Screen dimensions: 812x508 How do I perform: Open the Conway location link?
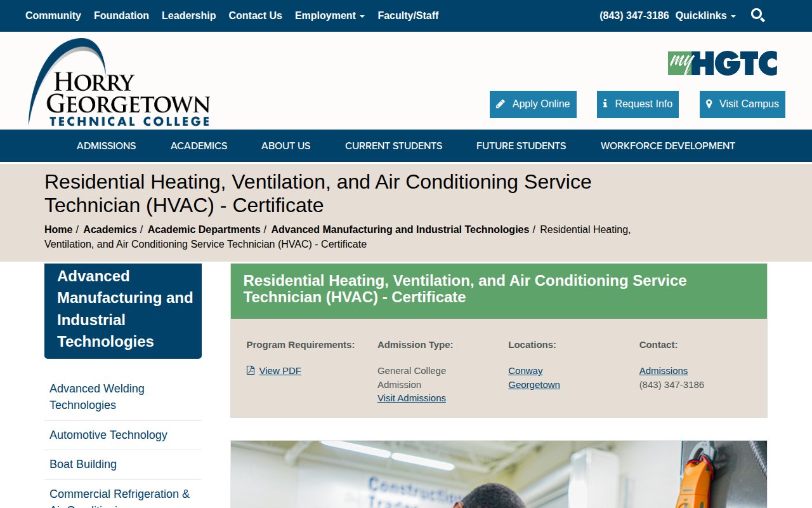click(x=525, y=371)
